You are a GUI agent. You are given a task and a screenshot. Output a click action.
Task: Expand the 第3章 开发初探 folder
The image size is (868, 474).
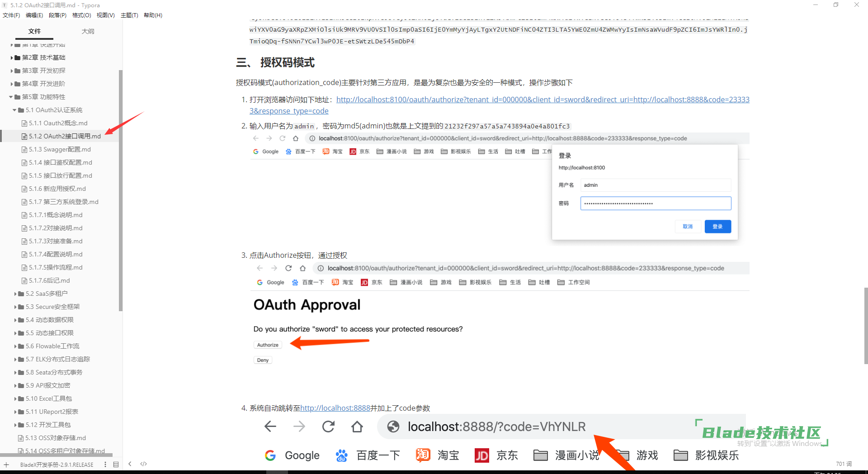click(12, 71)
